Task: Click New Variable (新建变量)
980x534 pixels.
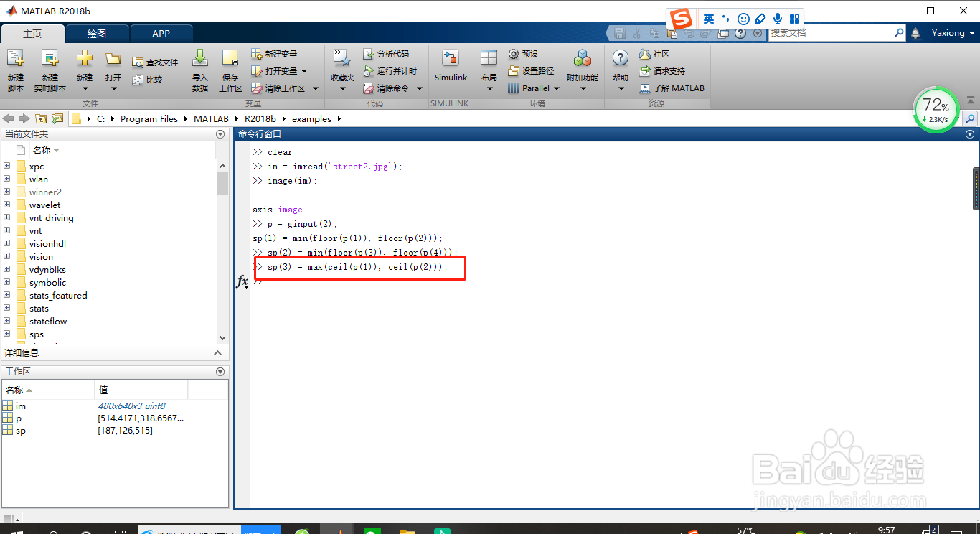Action: point(274,54)
